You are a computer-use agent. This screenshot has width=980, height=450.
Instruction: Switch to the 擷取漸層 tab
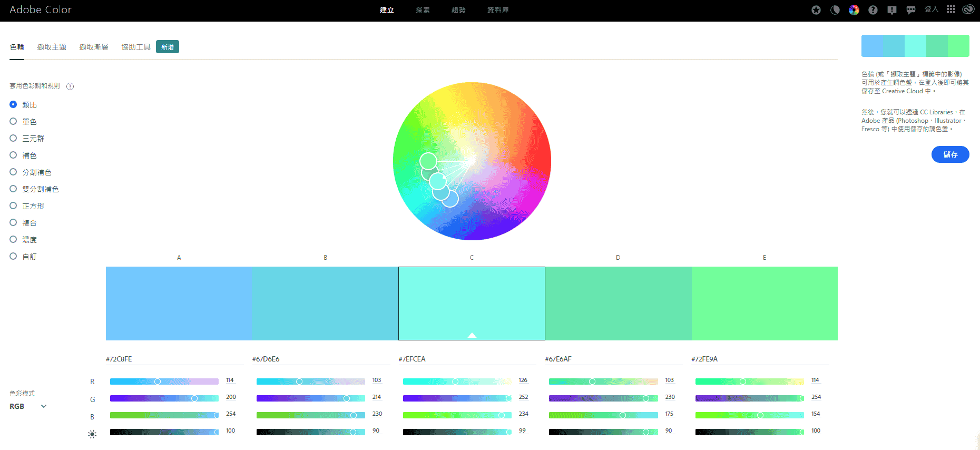pyautogui.click(x=94, y=47)
